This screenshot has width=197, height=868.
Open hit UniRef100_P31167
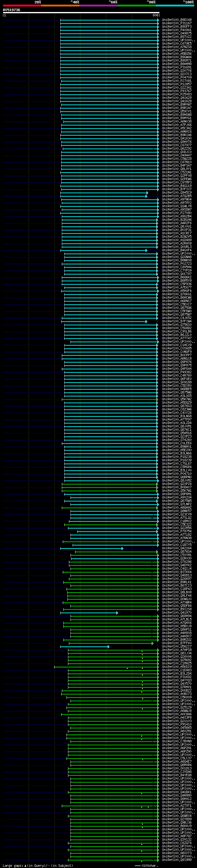pos(177,23)
